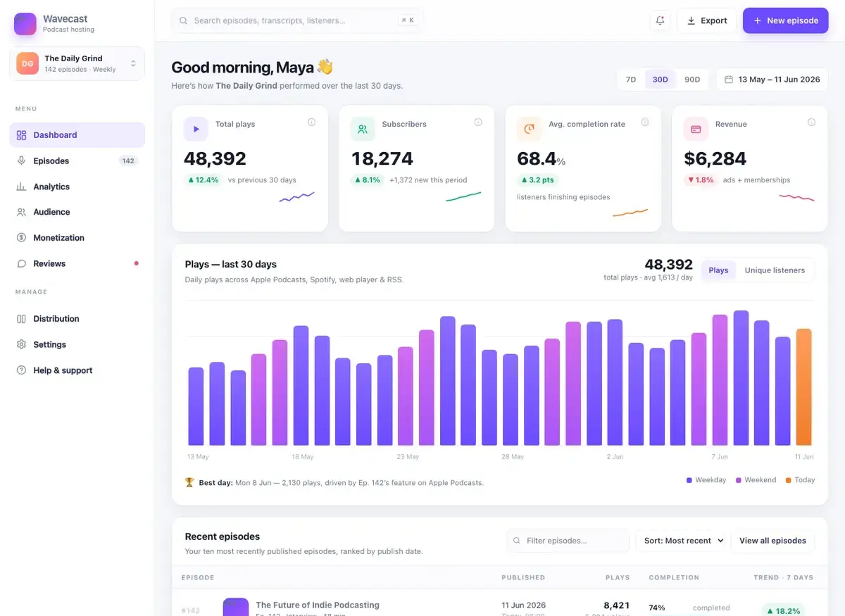Switch chart to Unique listeners
This screenshot has height=616, width=845.
pyautogui.click(x=775, y=270)
